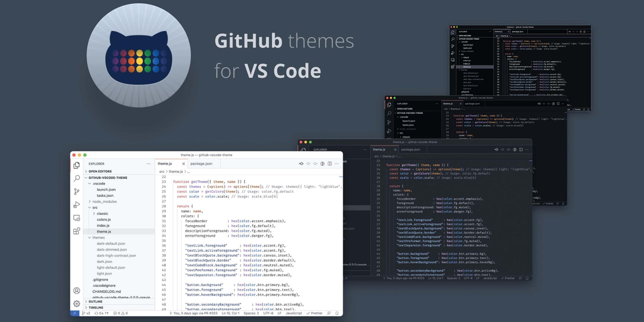Open Extensions view in light window activity bar
This screenshot has width=644, height=322.
tap(76, 231)
